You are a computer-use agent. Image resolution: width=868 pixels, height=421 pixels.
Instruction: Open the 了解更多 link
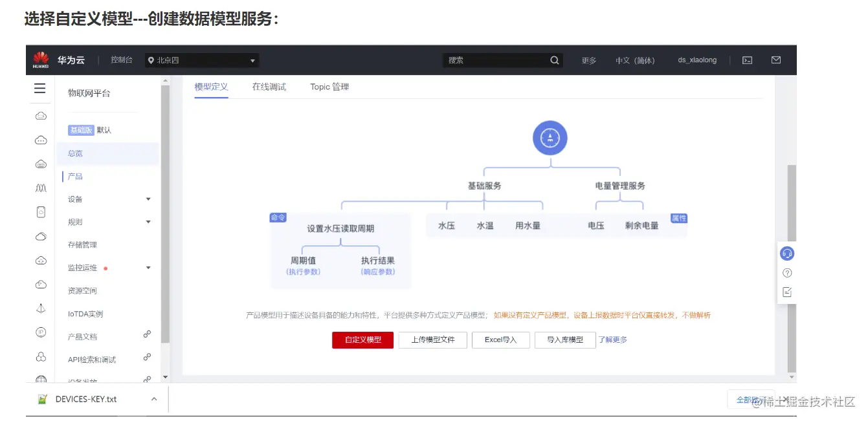click(x=612, y=340)
